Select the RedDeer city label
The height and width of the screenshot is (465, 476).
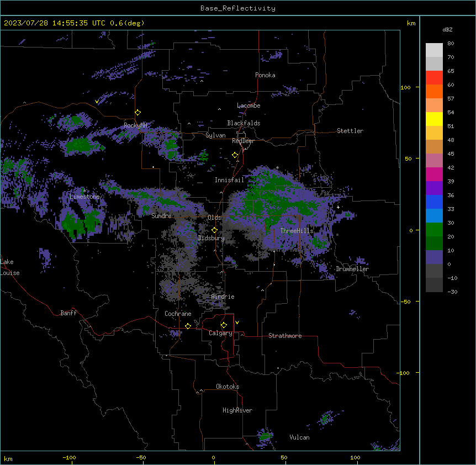tap(243, 141)
